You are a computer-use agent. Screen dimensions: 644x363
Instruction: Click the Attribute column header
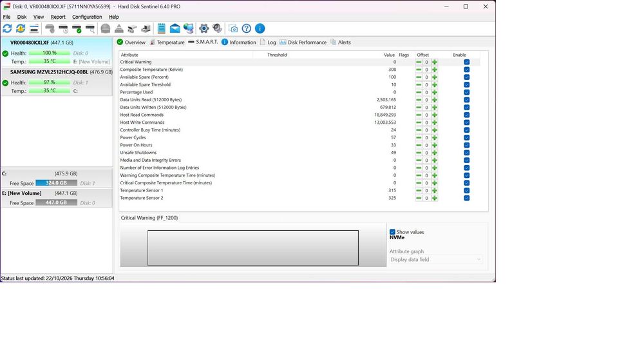point(185,55)
